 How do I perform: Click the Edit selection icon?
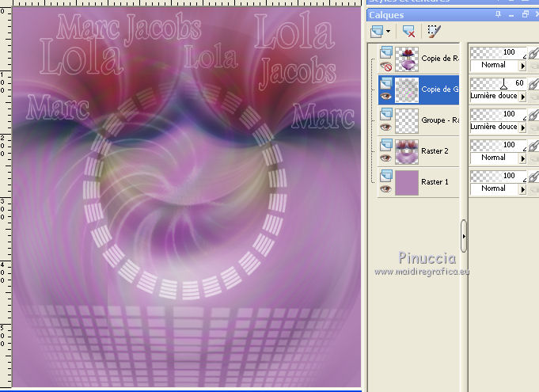click(434, 32)
